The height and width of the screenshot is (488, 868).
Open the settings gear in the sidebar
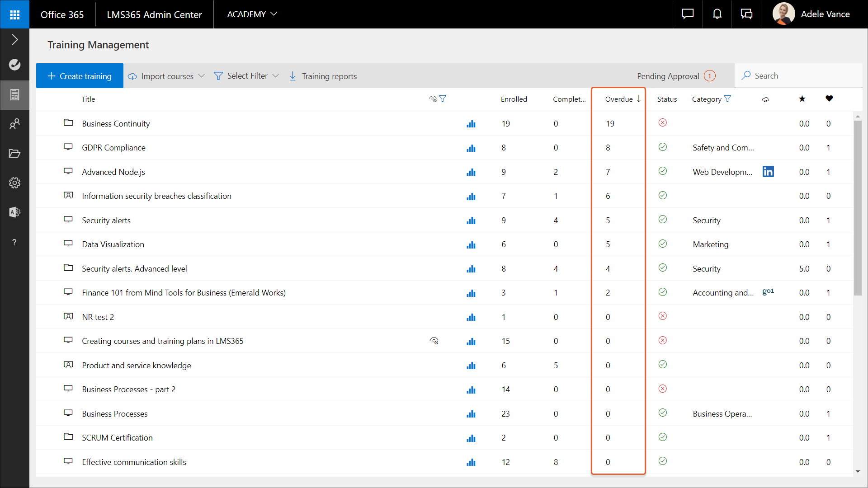(14, 183)
